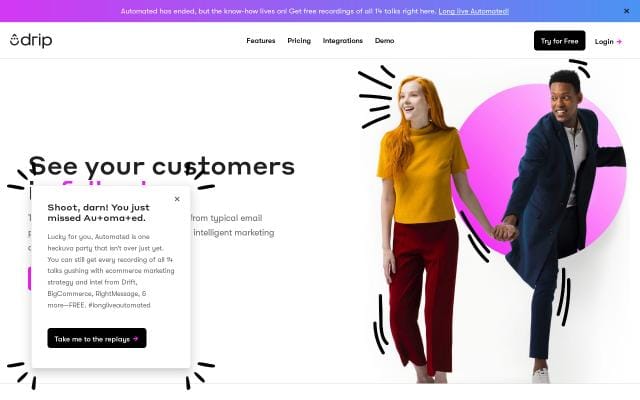Image resolution: width=640 pixels, height=400 pixels.
Task: Close the Automated popup card
Action: (177, 199)
